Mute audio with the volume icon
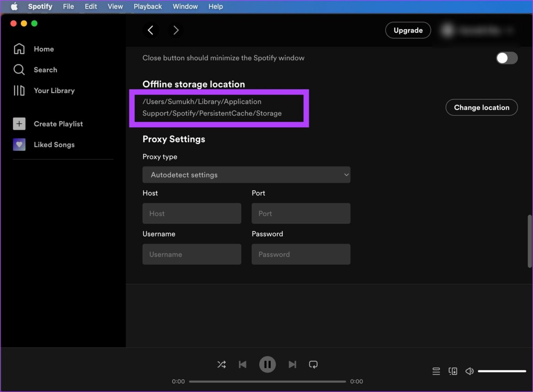Image resolution: width=533 pixels, height=392 pixels. pos(469,371)
